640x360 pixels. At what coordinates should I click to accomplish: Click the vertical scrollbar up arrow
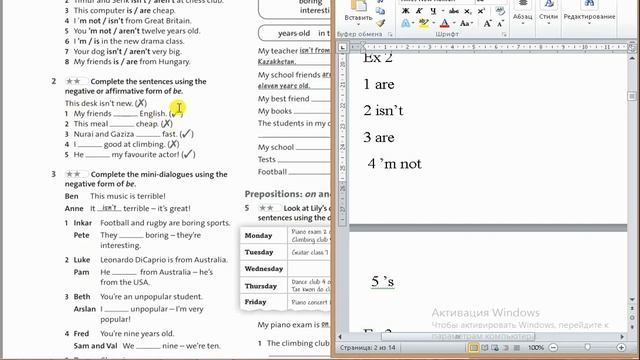[x=631, y=59]
